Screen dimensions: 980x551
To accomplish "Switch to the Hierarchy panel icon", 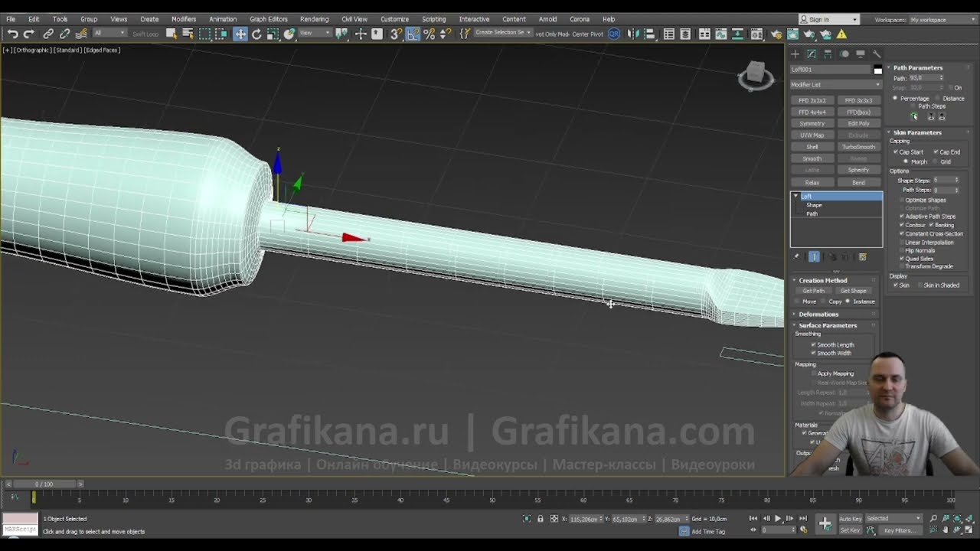I will pyautogui.click(x=828, y=54).
